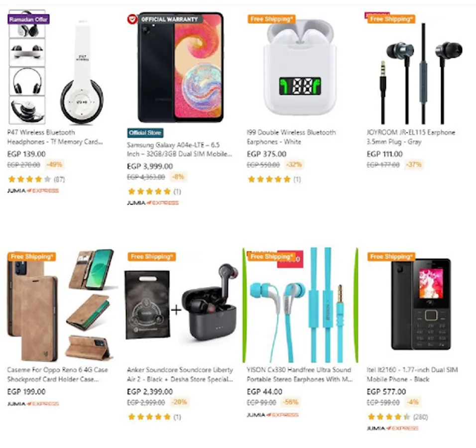The width and height of the screenshot is (476, 448).
Task: Open Samsung Galaxy A04e-LTE product link
Action: click(x=179, y=149)
